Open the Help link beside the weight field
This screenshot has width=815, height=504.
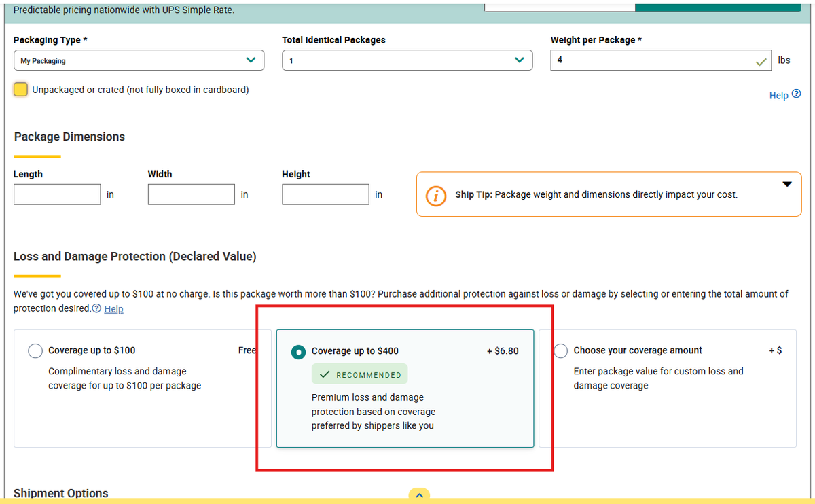coord(778,96)
